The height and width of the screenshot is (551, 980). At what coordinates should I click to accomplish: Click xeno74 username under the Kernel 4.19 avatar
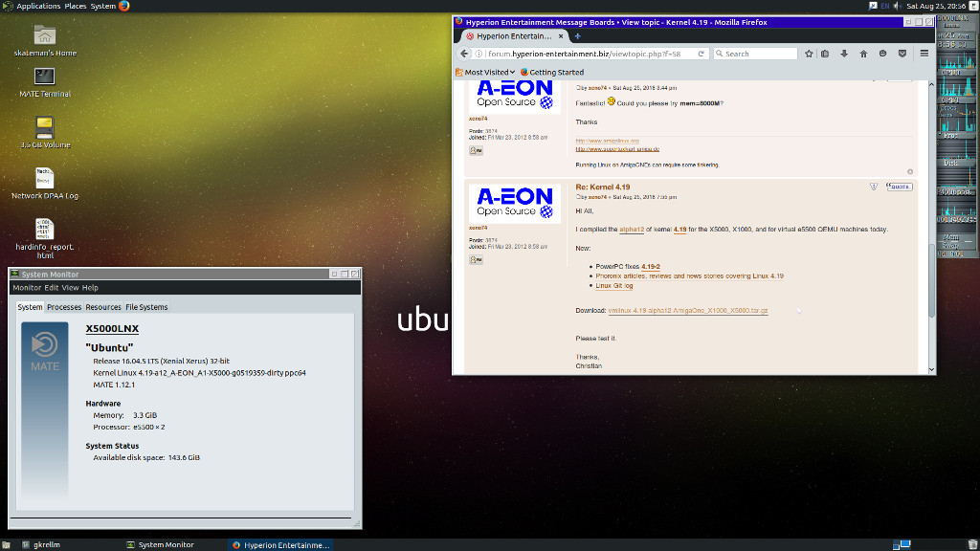tap(479, 228)
